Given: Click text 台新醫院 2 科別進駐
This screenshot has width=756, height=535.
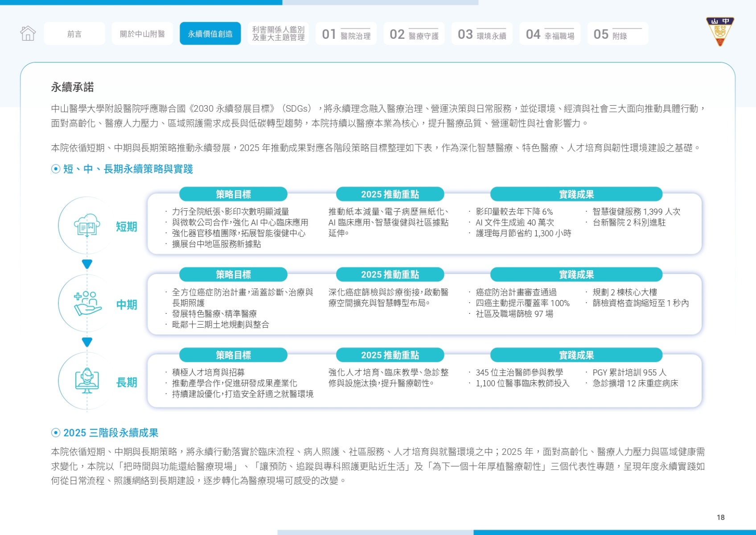Looking at the screenshot, I should (x=629, y=222).
